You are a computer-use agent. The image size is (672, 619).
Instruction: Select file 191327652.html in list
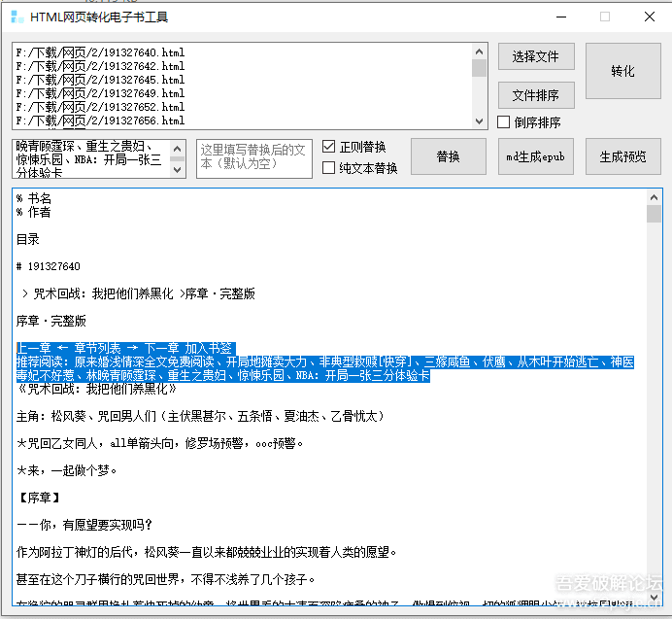coord(100,107)
